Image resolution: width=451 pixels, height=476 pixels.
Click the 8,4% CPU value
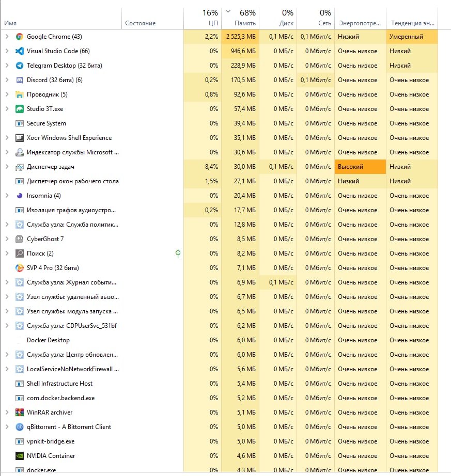pos(203,167)
